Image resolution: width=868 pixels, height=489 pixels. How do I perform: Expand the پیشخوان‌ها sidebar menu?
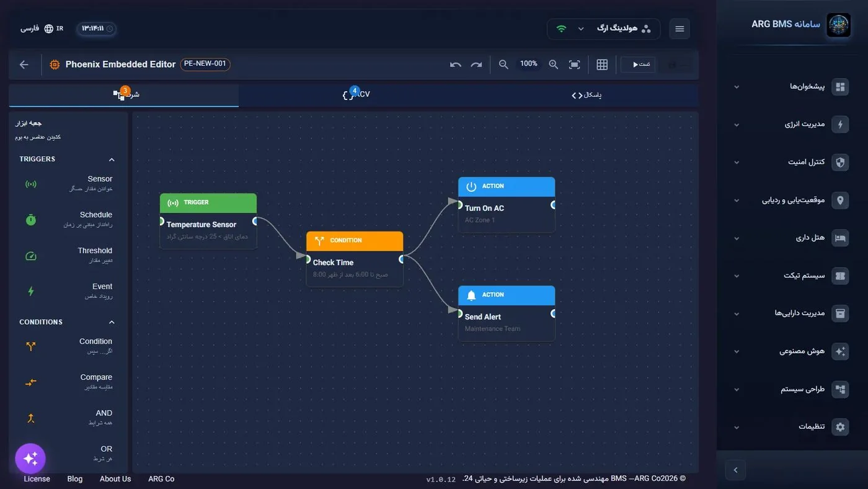pos(792,87)
